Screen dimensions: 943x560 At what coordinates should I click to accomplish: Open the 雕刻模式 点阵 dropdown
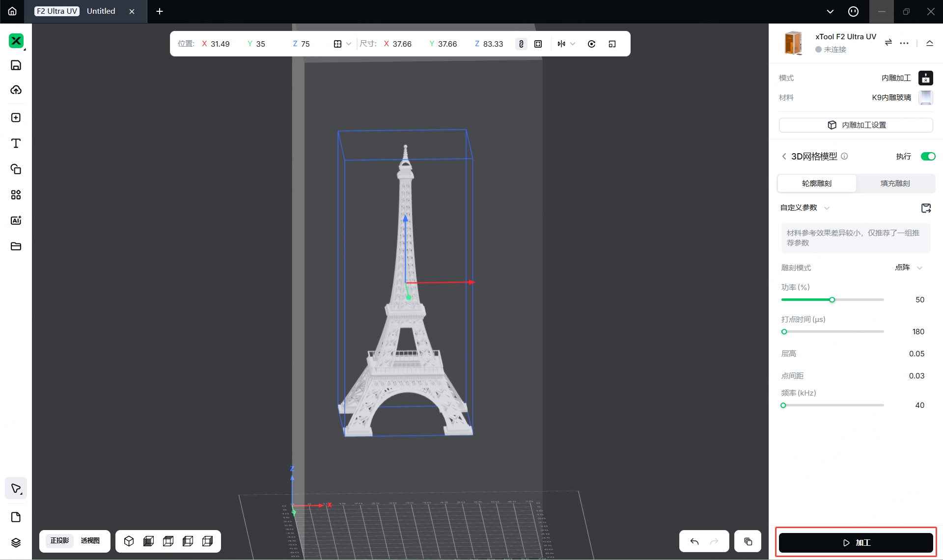[x=909, y=267]
